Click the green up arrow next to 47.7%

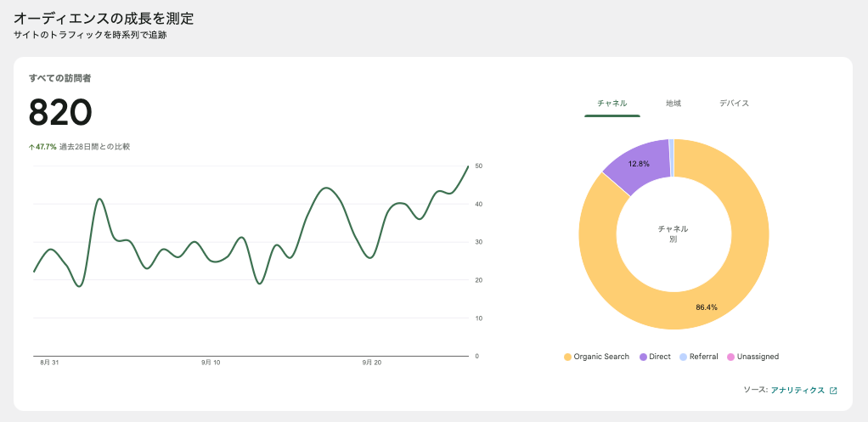point(31,147)
